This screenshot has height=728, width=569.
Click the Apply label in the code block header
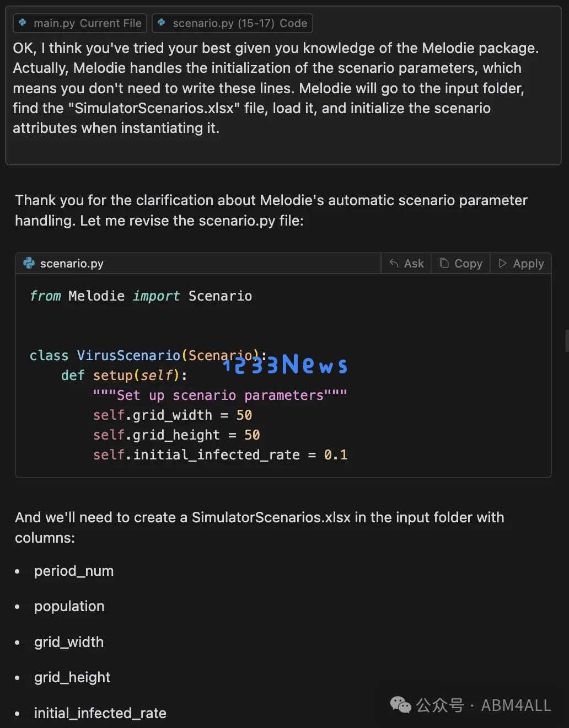[528, 263]
